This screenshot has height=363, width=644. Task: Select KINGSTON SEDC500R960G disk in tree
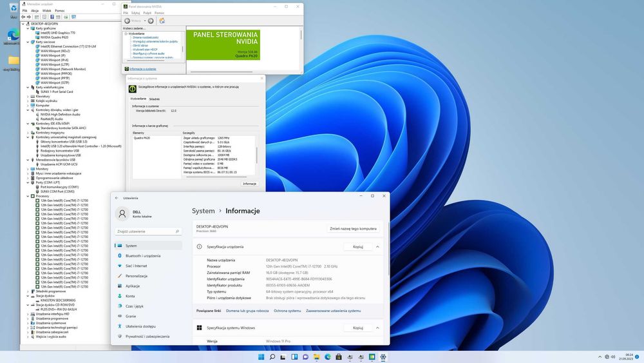pyautogui.click(x=57, y=300)
